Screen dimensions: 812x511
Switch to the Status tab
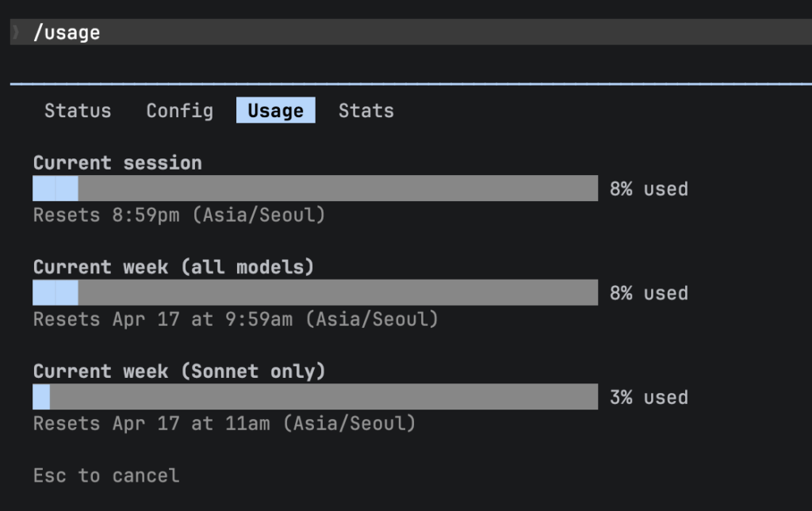tap(78, 111)
